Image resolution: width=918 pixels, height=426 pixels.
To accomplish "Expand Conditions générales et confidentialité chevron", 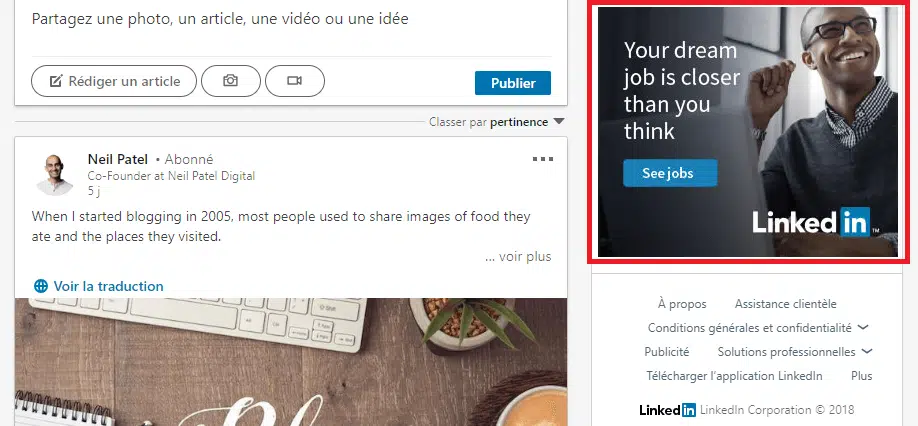I will coord(863,327).
